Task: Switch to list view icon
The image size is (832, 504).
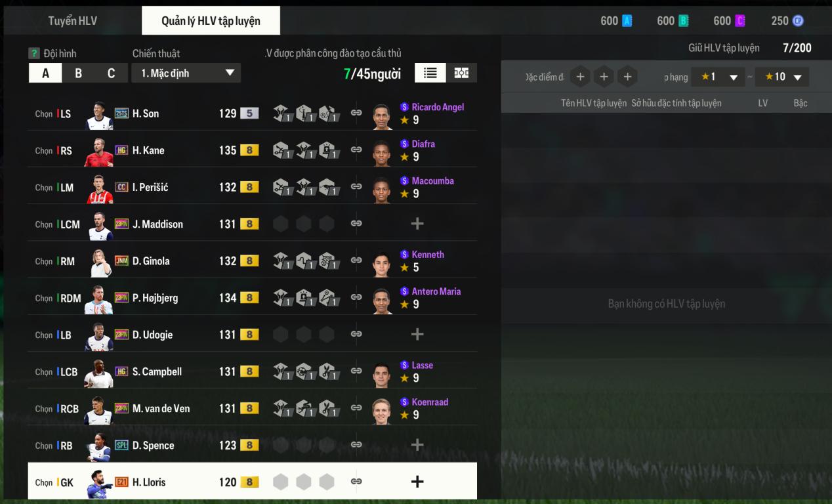Action: tap(430, 73)
